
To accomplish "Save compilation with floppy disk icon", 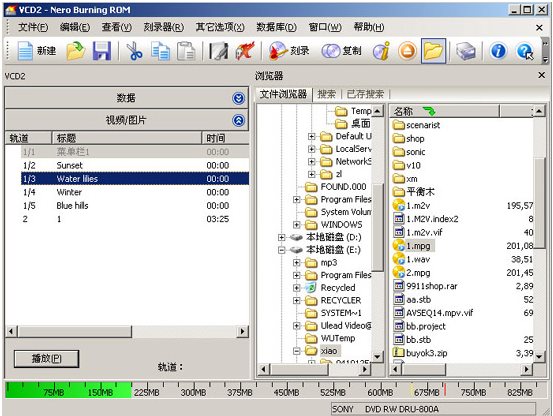I will (102, 51).
